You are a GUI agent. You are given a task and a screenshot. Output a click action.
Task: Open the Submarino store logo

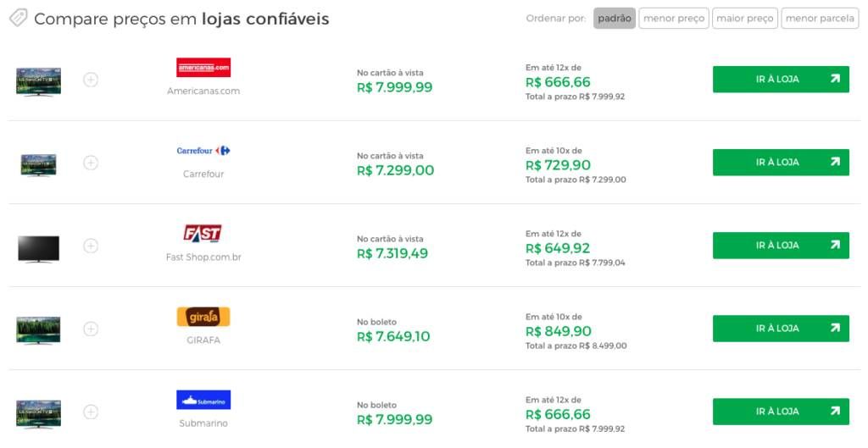coord(203,400)
